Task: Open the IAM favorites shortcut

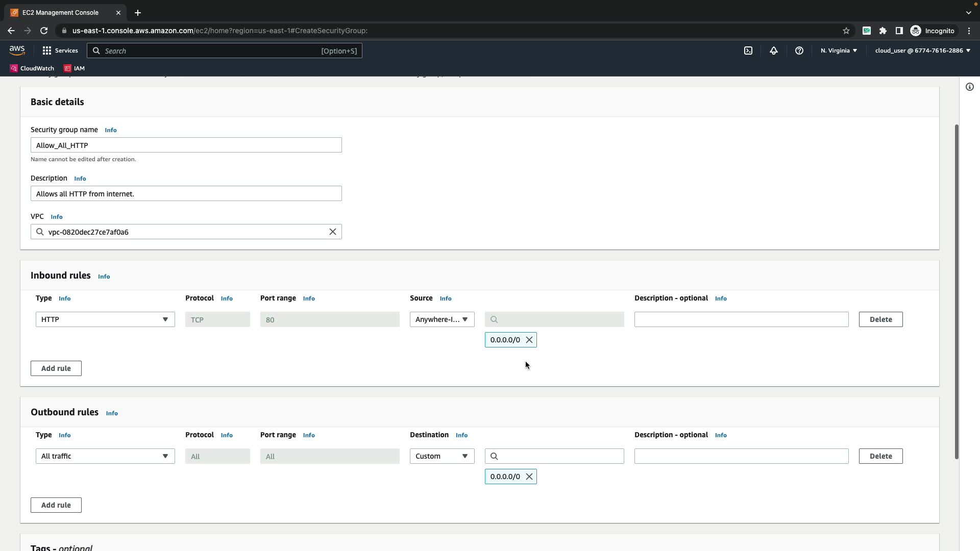Action: pos(75,68)
